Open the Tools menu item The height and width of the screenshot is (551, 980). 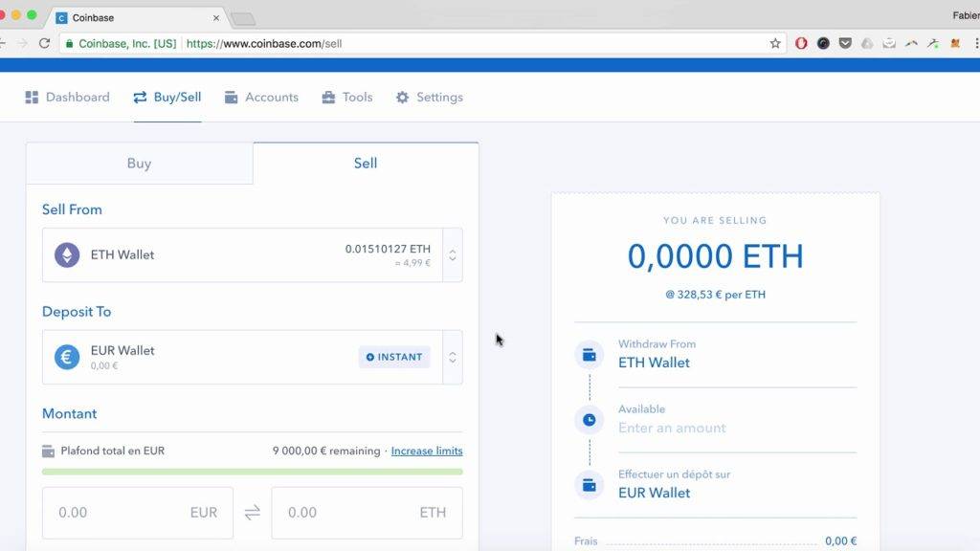(x=346, y=97)
